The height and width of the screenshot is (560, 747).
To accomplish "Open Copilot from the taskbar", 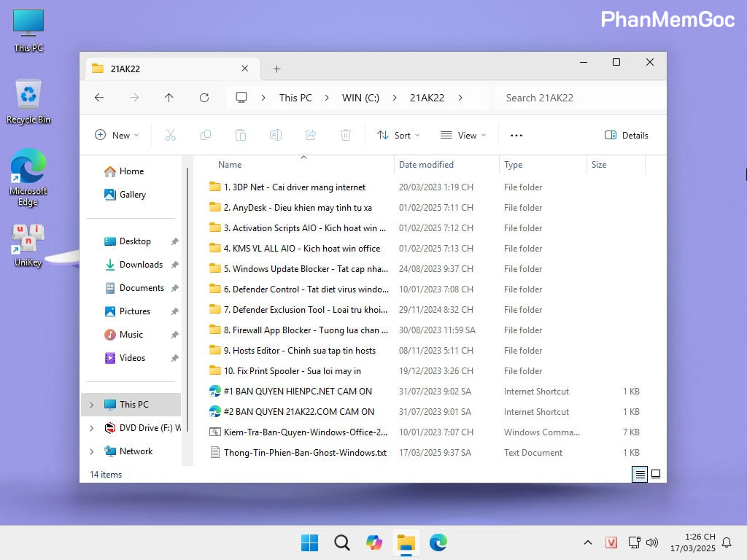I will coord(374,542).
